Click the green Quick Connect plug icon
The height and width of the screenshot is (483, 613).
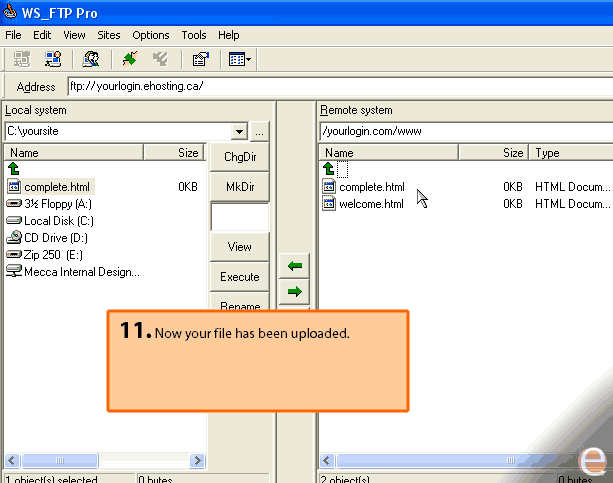pyautogui.click(x=130, y=59)
